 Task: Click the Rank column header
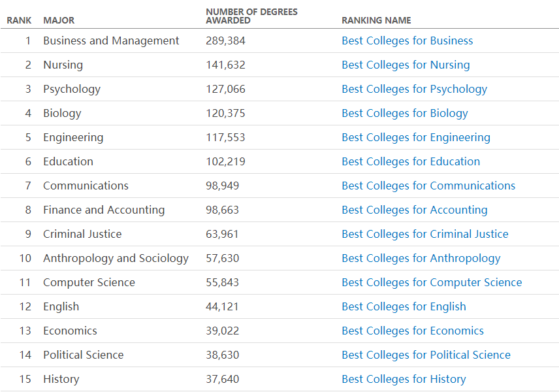[x=19, y=20]
